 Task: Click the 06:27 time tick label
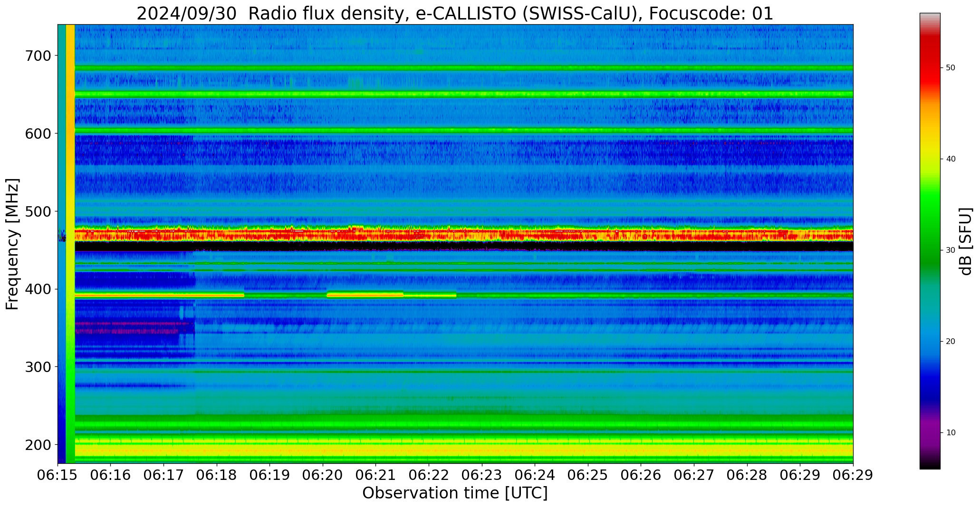(x=694, y=475)
